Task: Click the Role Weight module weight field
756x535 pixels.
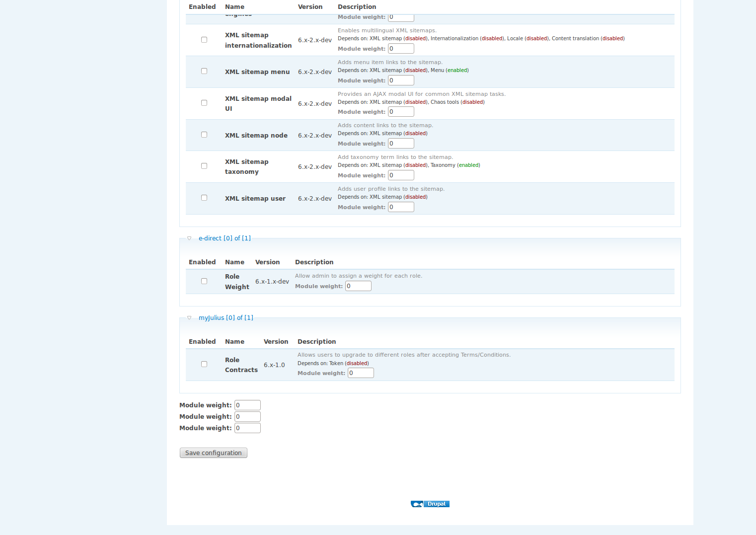Action: click(358, 286)
